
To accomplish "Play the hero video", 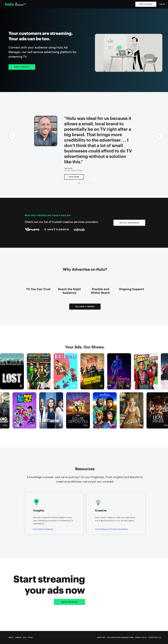I will 129,53.
